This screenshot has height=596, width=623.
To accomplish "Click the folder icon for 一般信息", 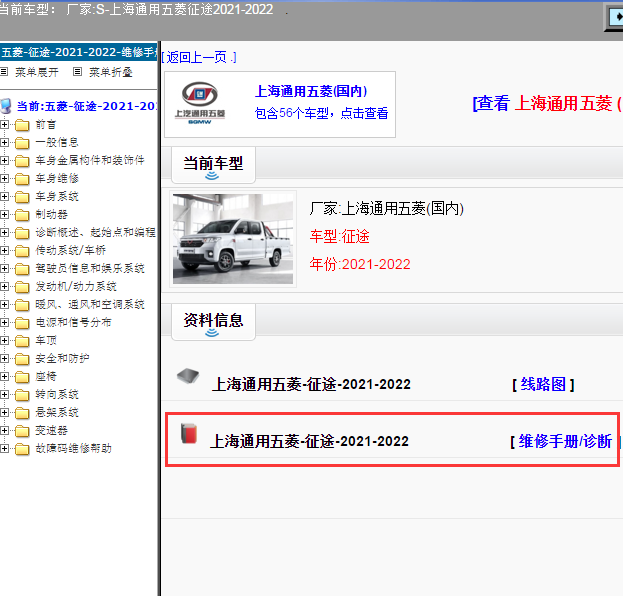I will click(x=22, y=143).
